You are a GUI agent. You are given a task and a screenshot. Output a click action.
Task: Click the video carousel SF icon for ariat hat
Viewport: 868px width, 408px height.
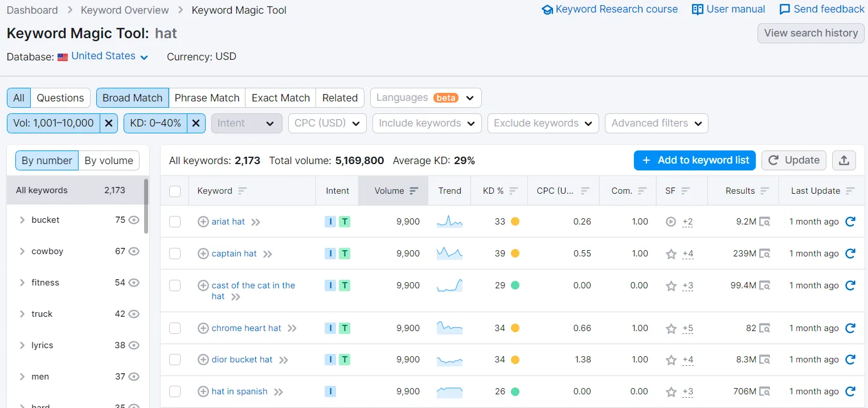pos(670,222)
